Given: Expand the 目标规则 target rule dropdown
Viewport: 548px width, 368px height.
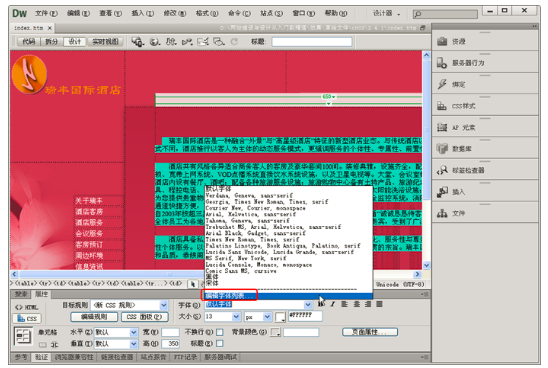Looking at the screenshot, I should 164,305.
